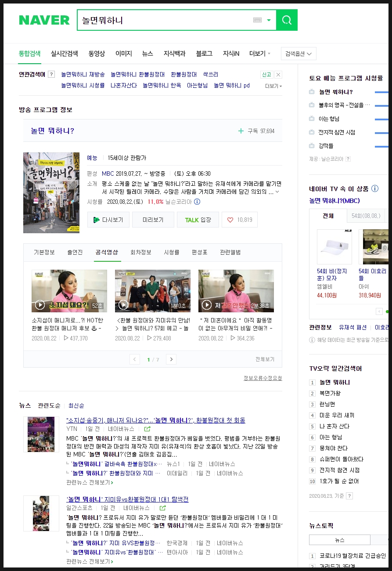
Task: Click the white MLB cap product image
Action: pos(334,246)
